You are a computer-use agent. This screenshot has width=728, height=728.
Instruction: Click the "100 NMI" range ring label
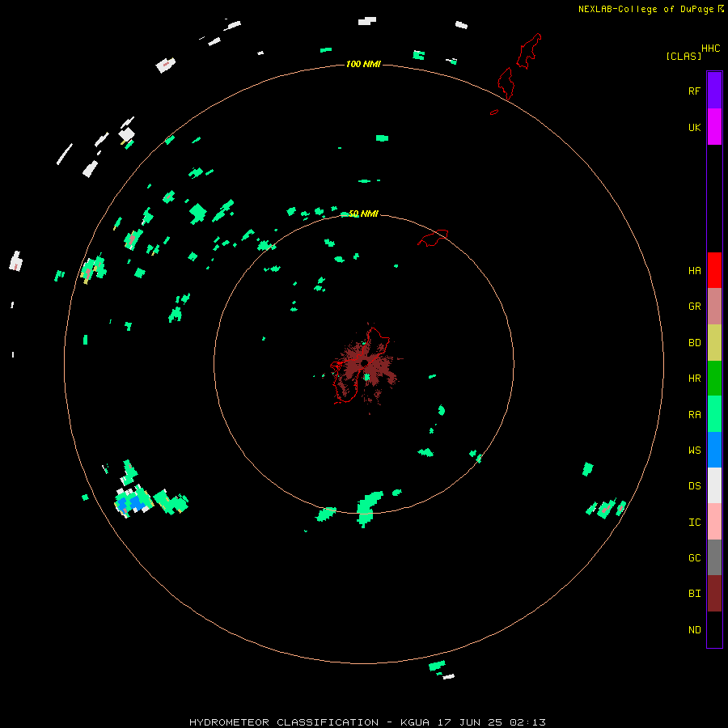coord(363,64)
